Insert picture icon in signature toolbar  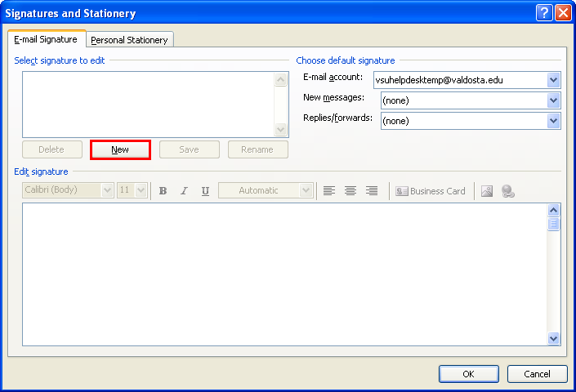(x=487, y=191)
